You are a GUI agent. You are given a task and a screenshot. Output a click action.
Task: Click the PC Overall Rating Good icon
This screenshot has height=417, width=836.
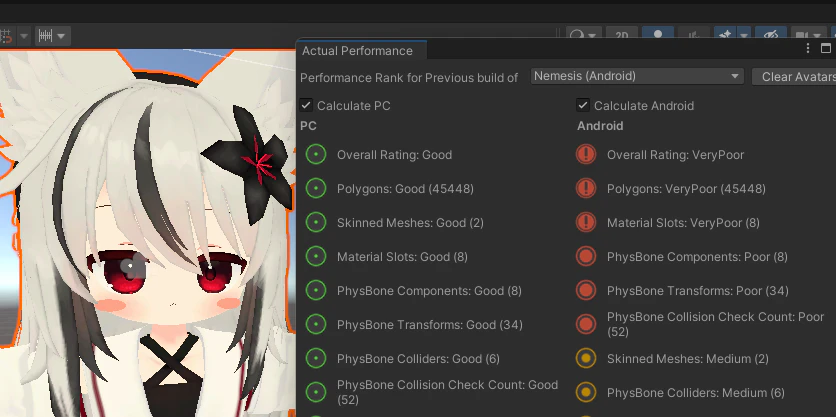pyautogui.click(x=316, y=155)
